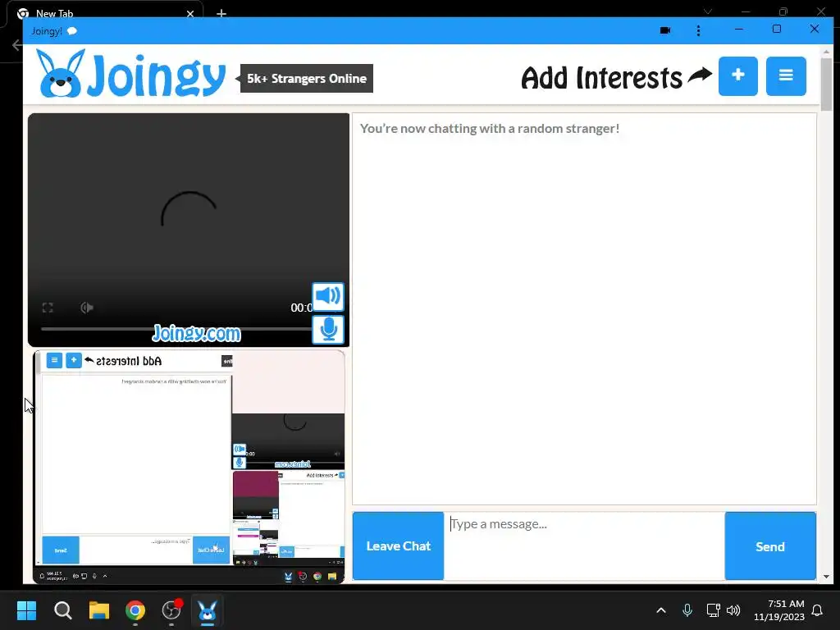Click 'You're now chatting with a random stranger!'
The image size is (840, 630).
(490, 129)
